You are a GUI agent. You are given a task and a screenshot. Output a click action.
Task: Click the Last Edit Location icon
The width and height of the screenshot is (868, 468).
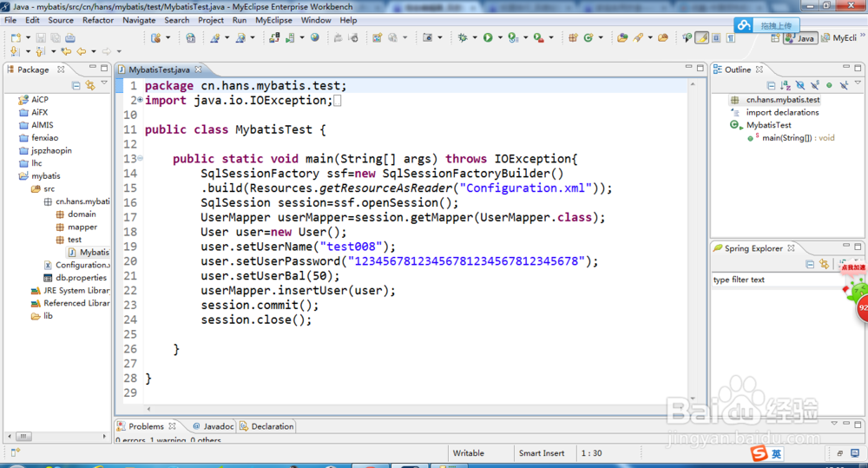pyautogui.click(x=67, y=51)
